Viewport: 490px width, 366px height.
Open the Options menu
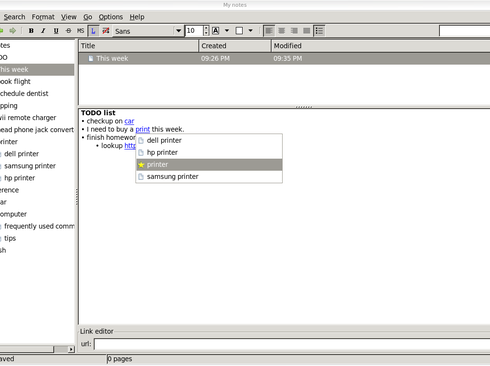click(x=111, y=17)
